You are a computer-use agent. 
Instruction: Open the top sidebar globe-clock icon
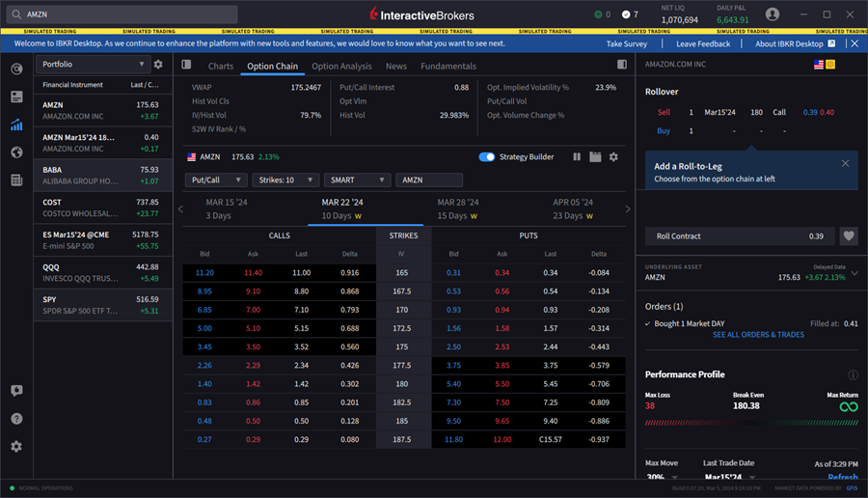pyautogui.click(x=16, y=69)
